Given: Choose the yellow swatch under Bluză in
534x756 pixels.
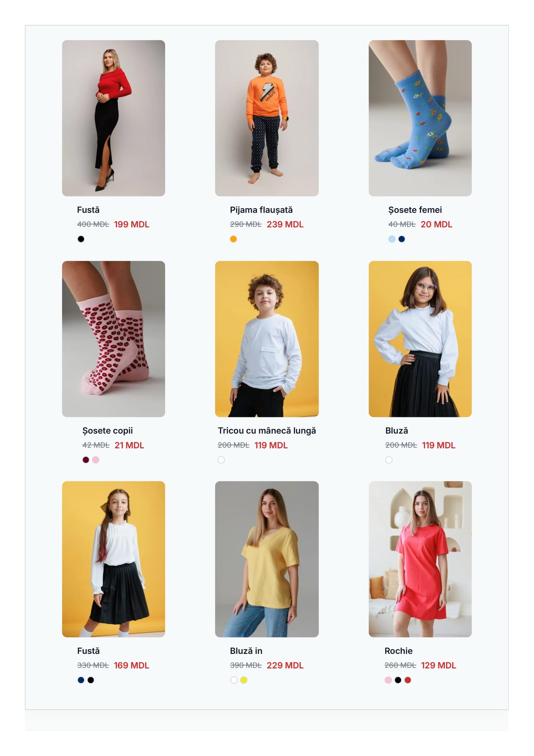Looking at the screenshot, I should [x=244, y=680].
